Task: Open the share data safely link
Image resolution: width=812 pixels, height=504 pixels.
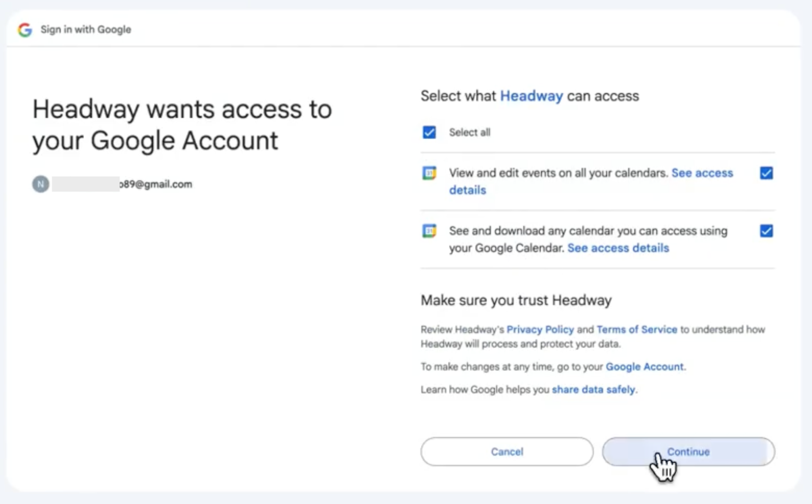Action: click(x=593, y=390)
